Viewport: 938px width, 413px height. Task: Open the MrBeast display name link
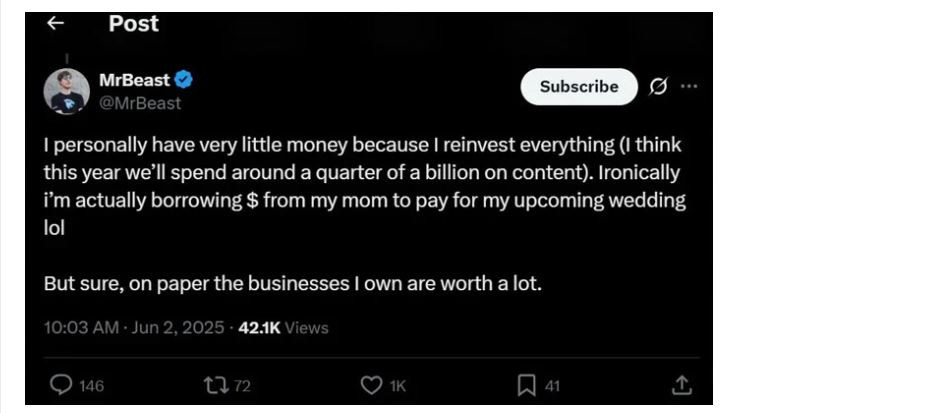click(x=135, y=80)
